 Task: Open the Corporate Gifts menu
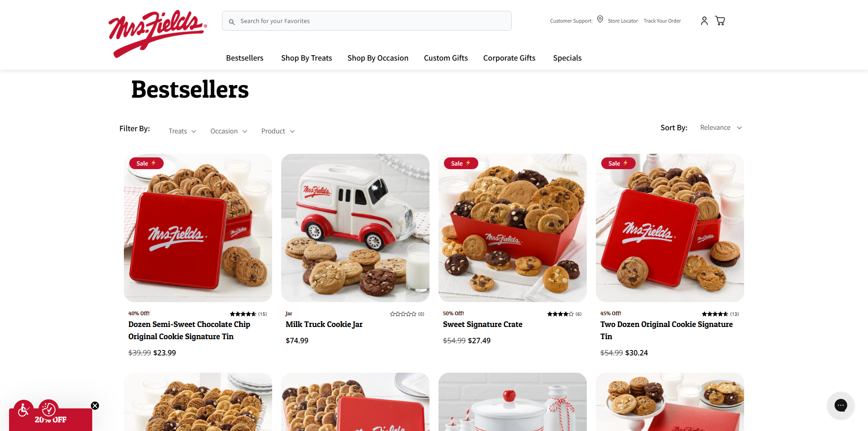(509, 58)
